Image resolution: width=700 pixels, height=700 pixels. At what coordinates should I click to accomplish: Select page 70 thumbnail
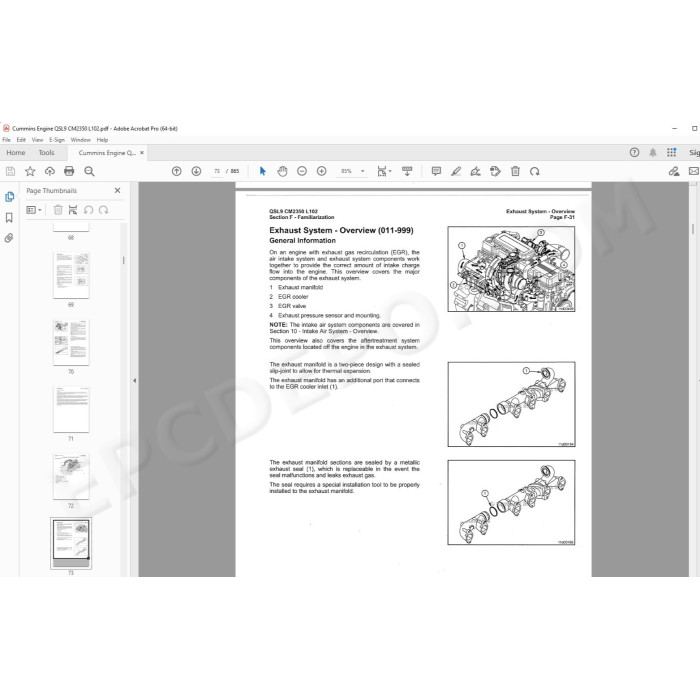point(71,342)
